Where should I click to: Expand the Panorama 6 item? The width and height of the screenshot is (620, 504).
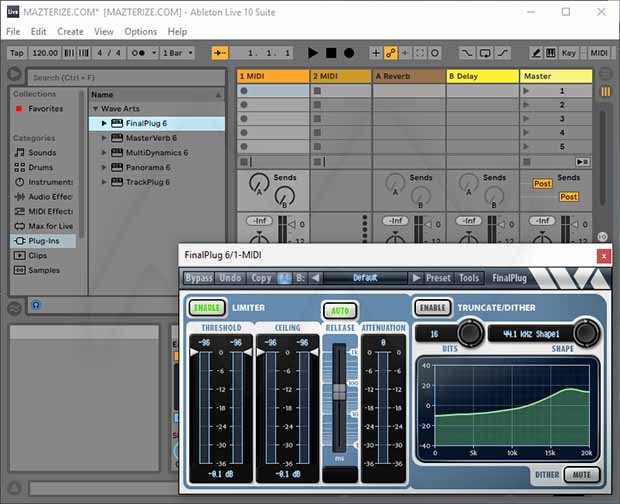tap(104, 167)
